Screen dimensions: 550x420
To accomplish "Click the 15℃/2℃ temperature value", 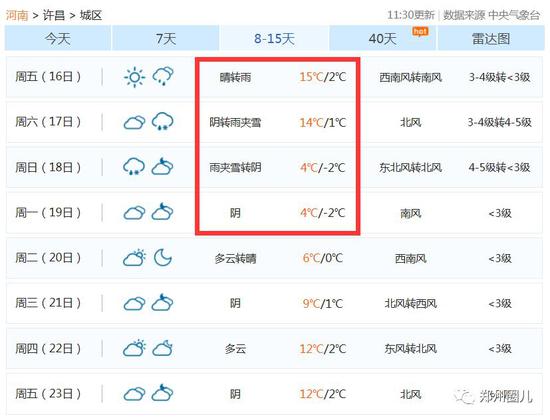I will [323, 77].
